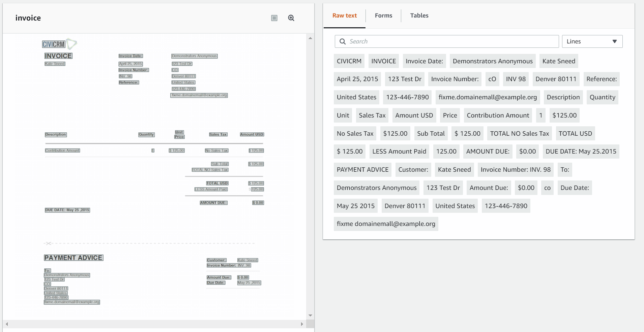This screenshot has width=644, height=332.
Task: Select the 'May 25 2015' result chip
Action: coord(356,206)
